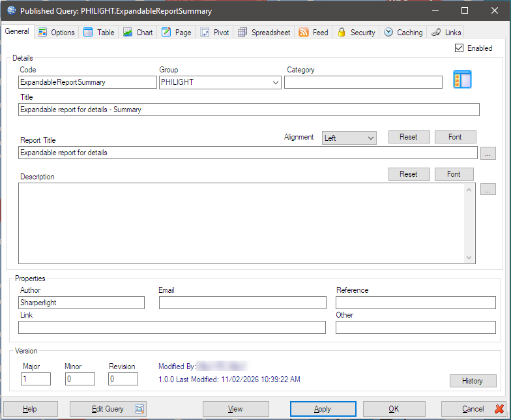Click the Help button
This screenshot has height=420, width=511.
coord(30,409)
